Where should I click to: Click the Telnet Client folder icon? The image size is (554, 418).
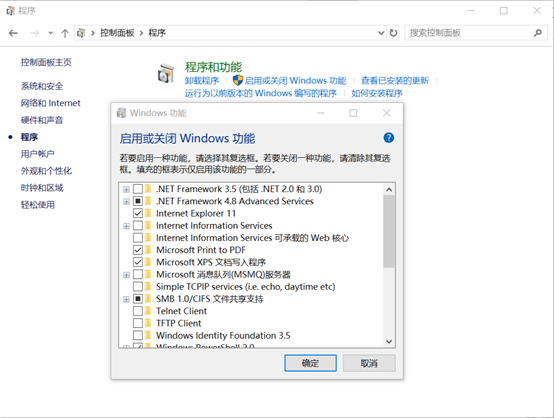[148, 311]
